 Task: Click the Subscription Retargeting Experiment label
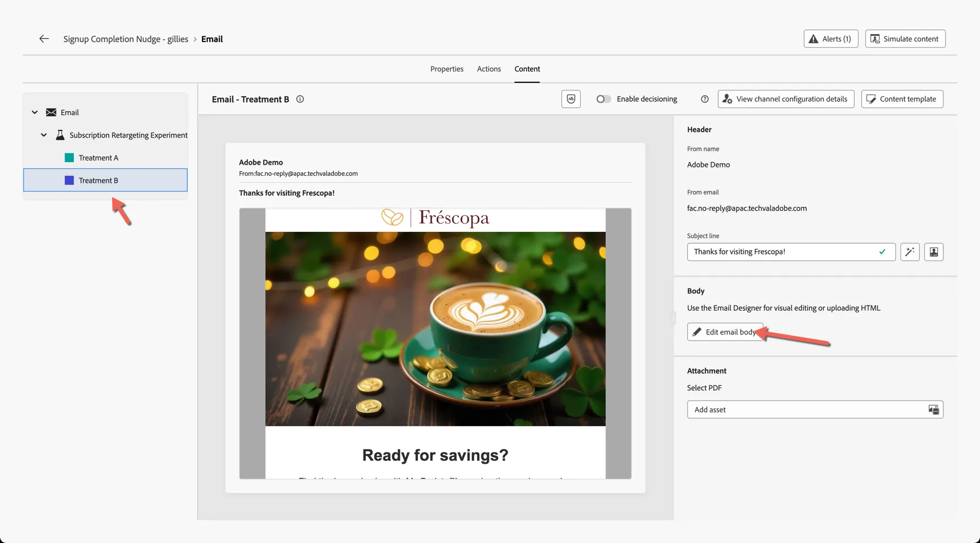pyautogui.click(x=128, y=135)
